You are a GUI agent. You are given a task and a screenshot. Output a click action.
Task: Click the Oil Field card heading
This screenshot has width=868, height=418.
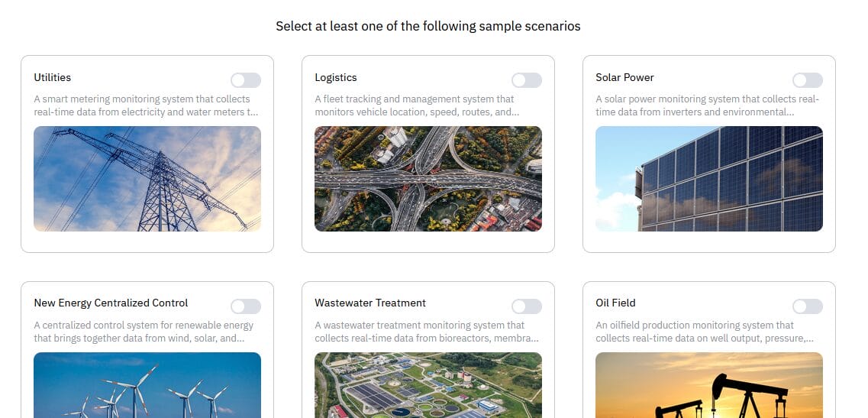(615, 303)
